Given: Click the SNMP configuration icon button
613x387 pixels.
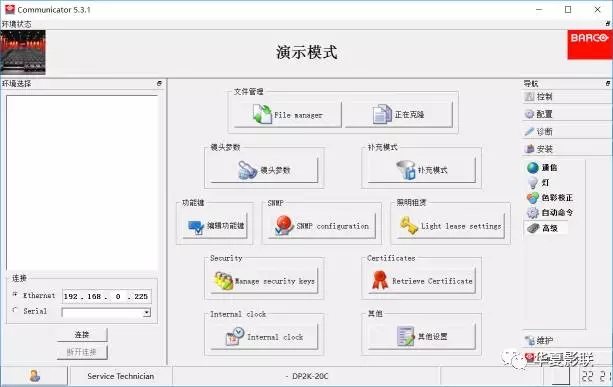Looking at the screenshot, I should click(322, 226).
